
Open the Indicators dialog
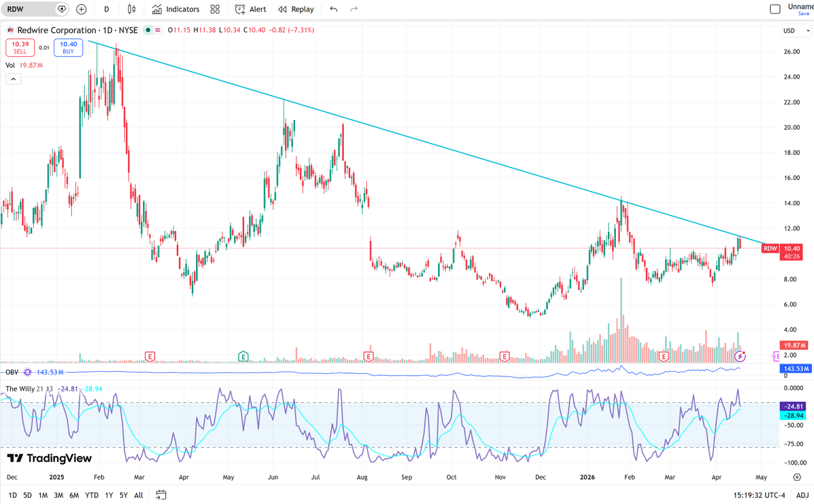coord(176,9)
